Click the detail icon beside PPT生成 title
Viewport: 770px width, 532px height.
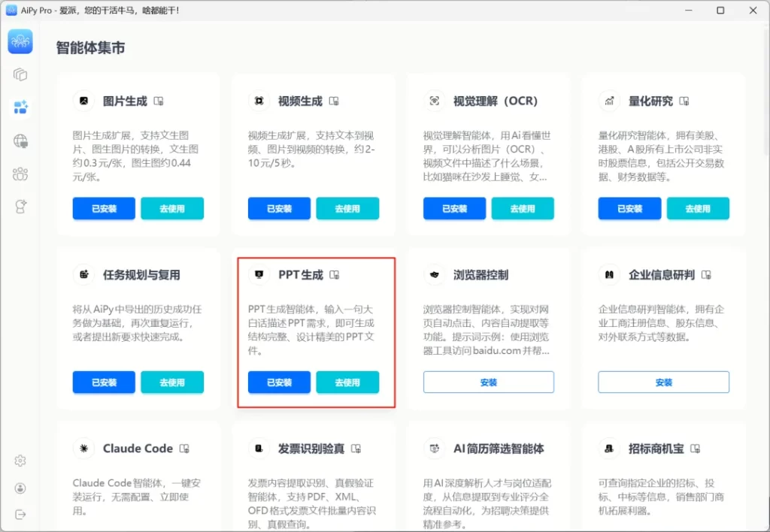[x=335, y=275]
